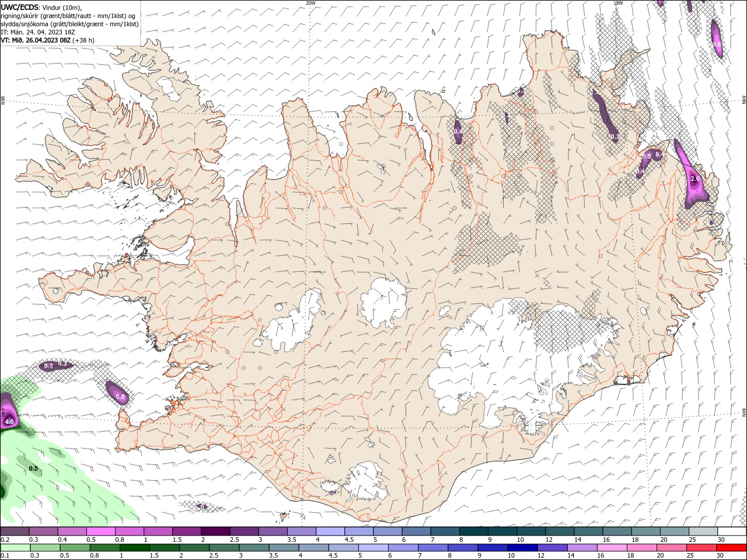Click the darkest purple swatch labeled 2
The width and height of the screenshot is (747, 560).
pyautogui.click(x=215, y=531)
